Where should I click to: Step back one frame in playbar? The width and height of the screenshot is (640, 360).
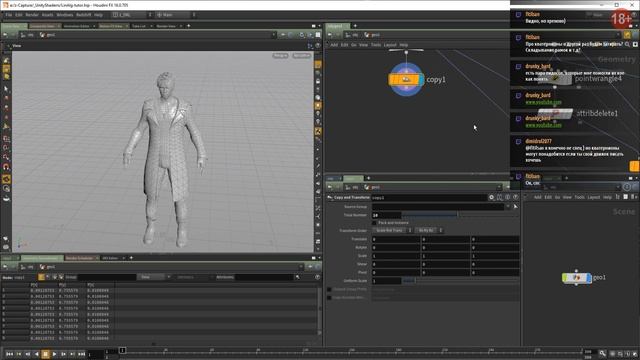pyautogui.click(x=27, y=354)
